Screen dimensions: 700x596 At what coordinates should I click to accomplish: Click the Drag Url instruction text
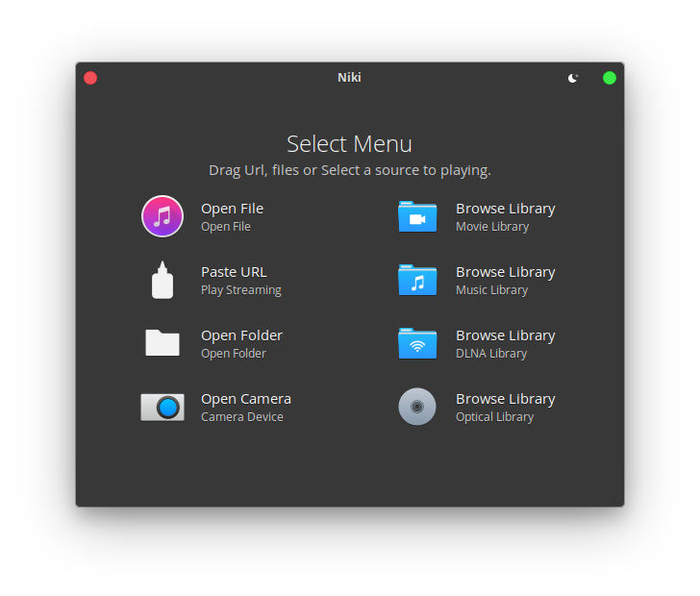(350, 170)
